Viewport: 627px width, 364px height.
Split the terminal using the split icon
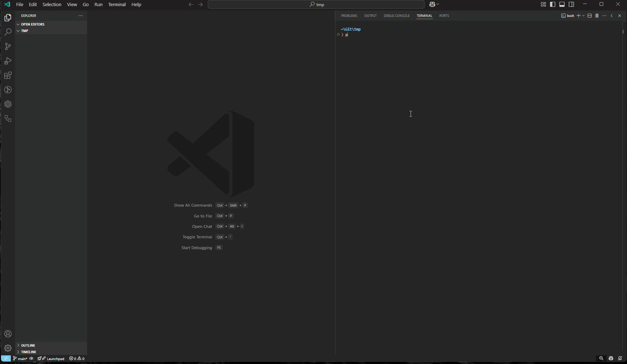point(590,16)
